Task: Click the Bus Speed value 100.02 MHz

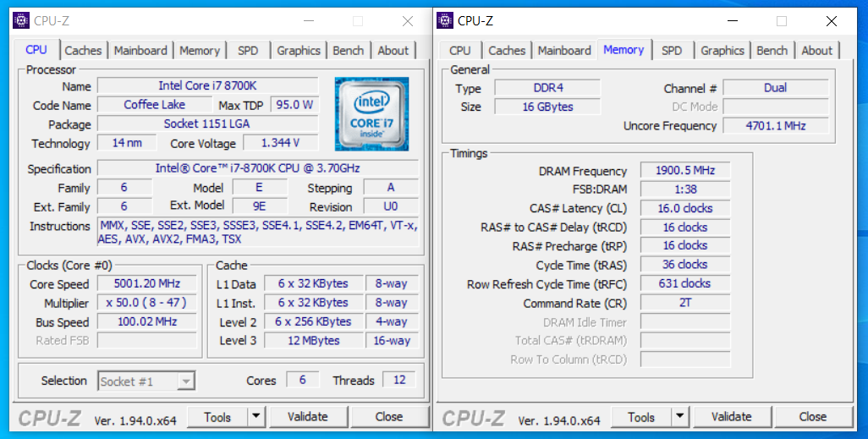Action: [x=146, y=321]
